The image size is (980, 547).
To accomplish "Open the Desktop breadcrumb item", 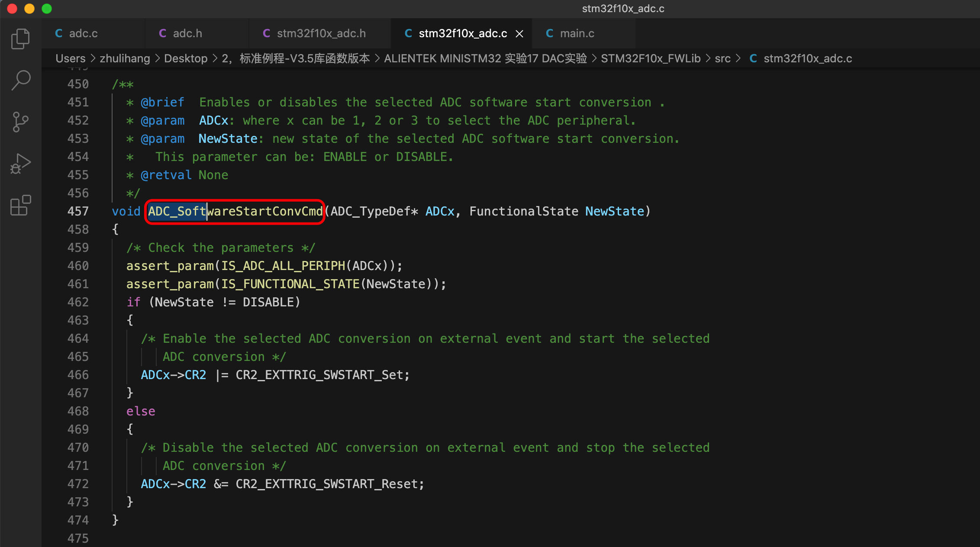I will [186, 58].
